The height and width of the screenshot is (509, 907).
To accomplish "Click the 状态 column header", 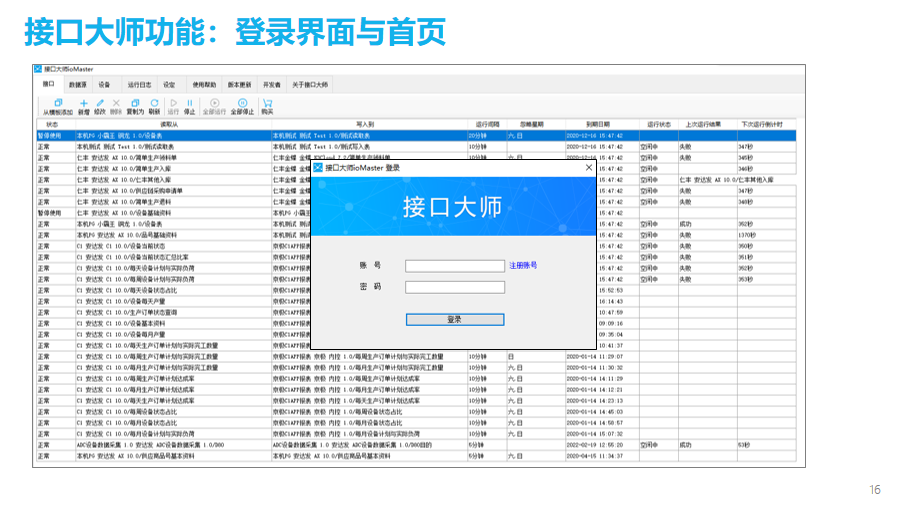I will pyautogui.click(x=52, y=124).
